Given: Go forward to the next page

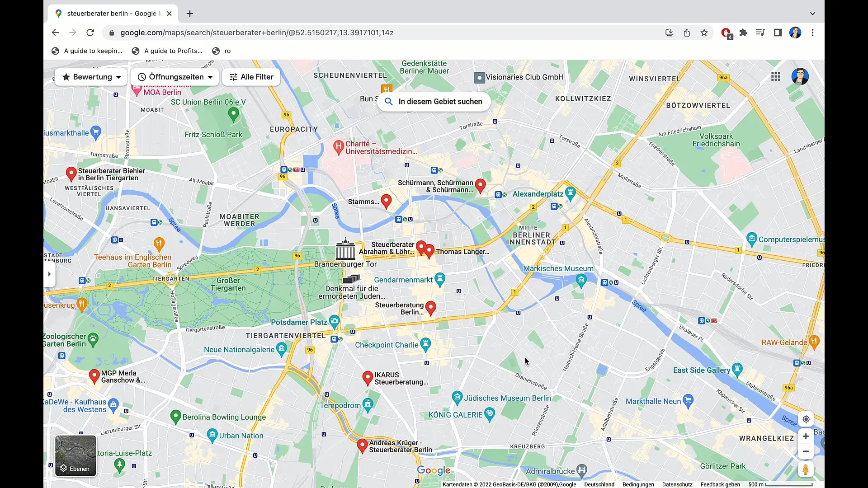Looking at the screenshot, I should coord(72,33).
